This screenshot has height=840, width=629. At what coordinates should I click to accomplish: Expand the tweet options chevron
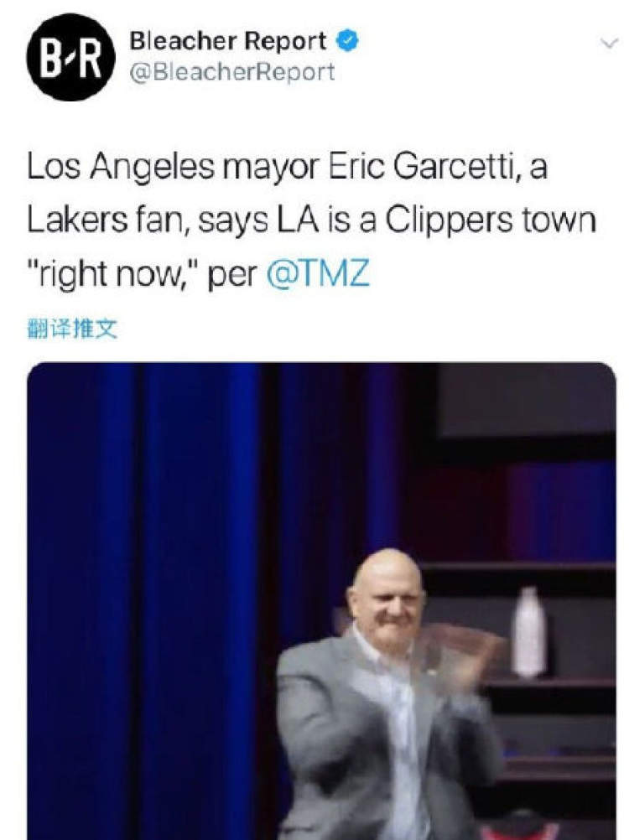pyautogui.click(x=609, y=44)
